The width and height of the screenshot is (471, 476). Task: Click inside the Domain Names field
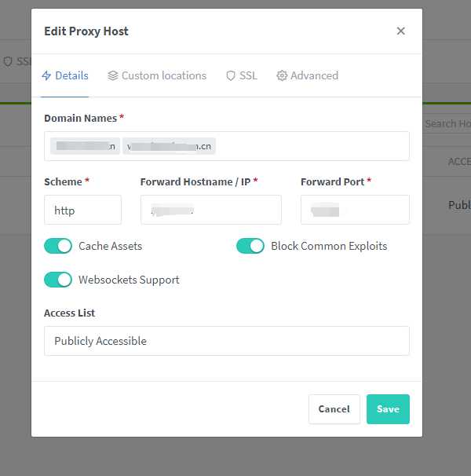point(312,146)
